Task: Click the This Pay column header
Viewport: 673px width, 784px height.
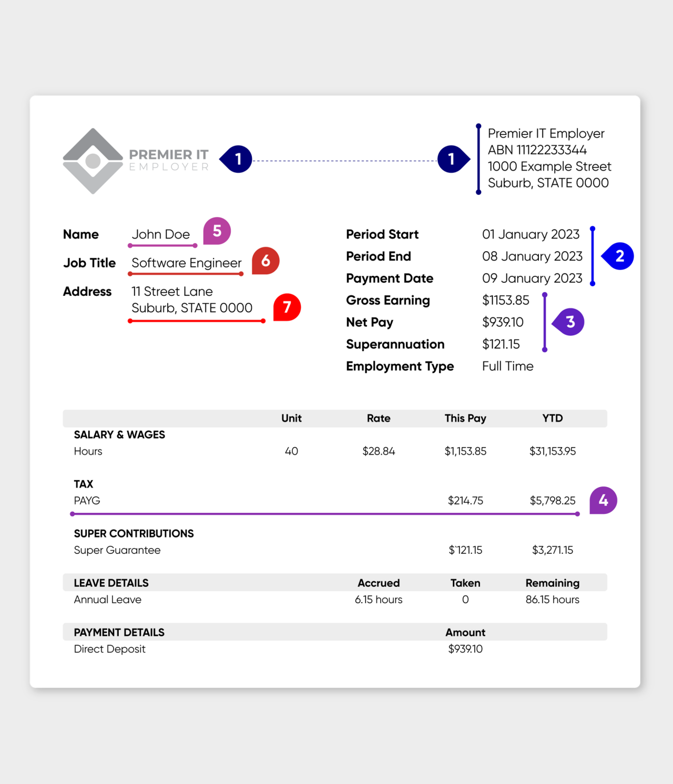Action: pyautogui.click(x=465, y=418)
